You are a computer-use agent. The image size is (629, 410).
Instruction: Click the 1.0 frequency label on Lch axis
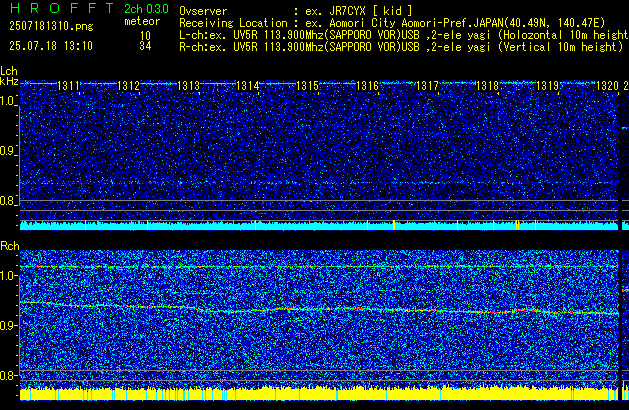8,101
